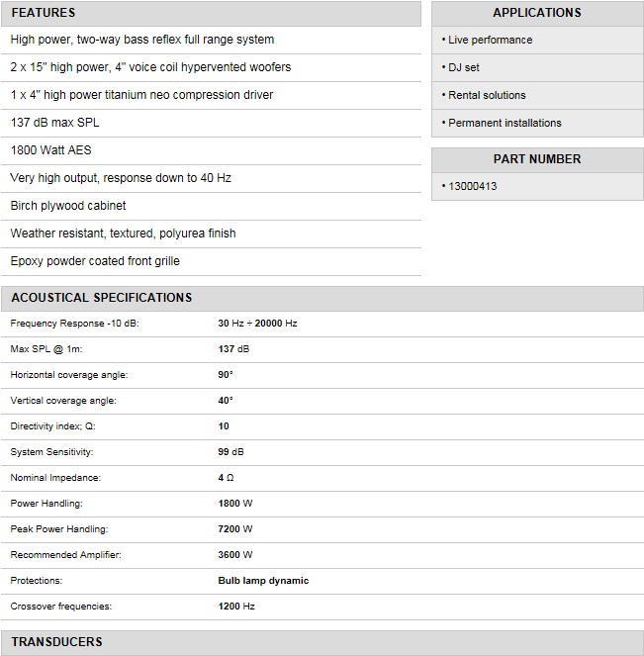This screenshot has width=644, height=656.
Task: Click the APPLICATIONS section header
Action: tap(537, 13)
